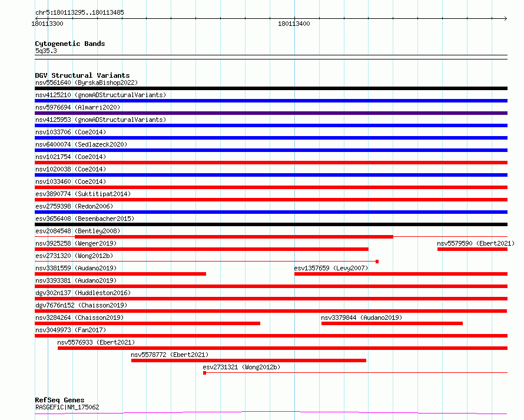Select the nsv3379844 (Audano2019) label
524x420 pixels.
coord(362,318)
